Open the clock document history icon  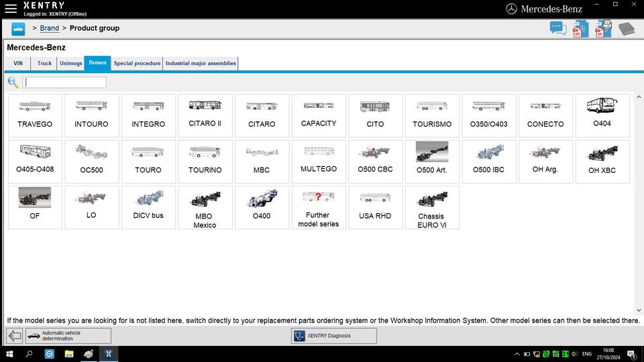point(580,29)
